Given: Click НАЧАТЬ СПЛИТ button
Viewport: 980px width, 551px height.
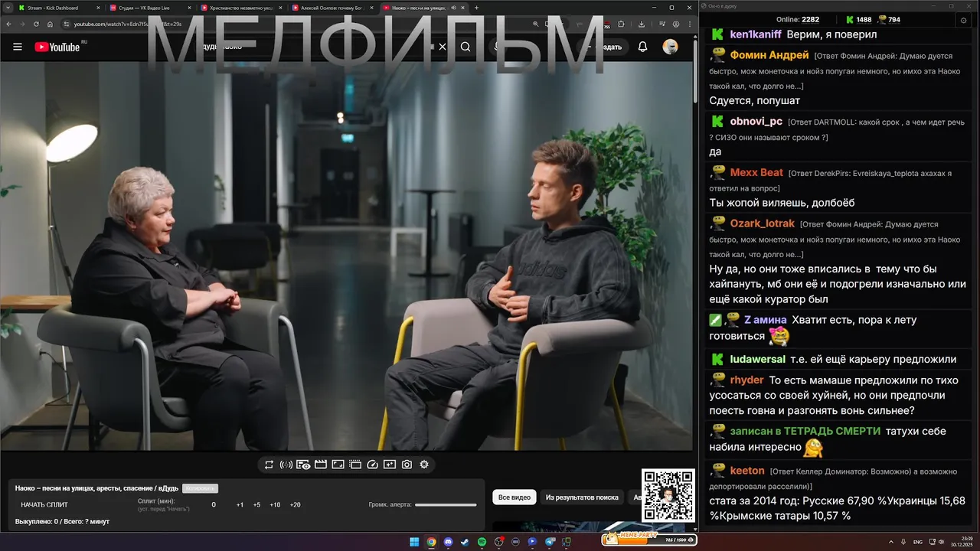Looking at the screenshot, I should click(x=44, y=504).
